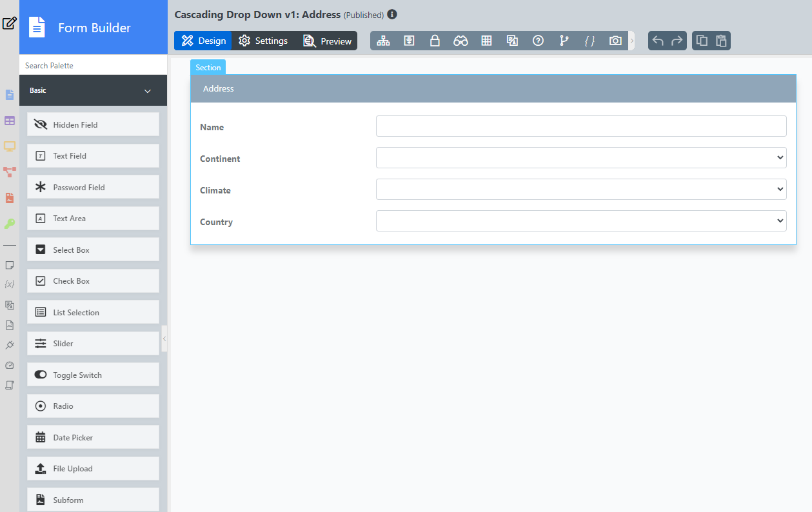
Task: Select the List Selection palette element
Action: pos(93,312)
